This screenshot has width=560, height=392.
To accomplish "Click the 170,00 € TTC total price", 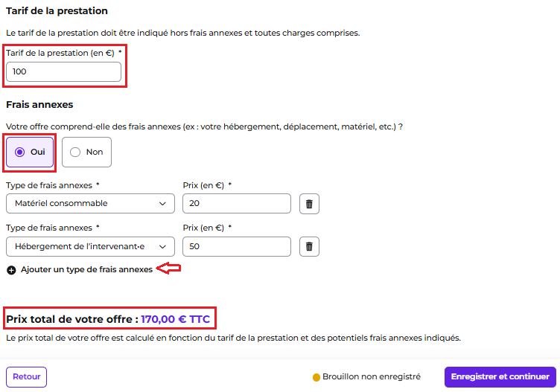I will [175, 319].
